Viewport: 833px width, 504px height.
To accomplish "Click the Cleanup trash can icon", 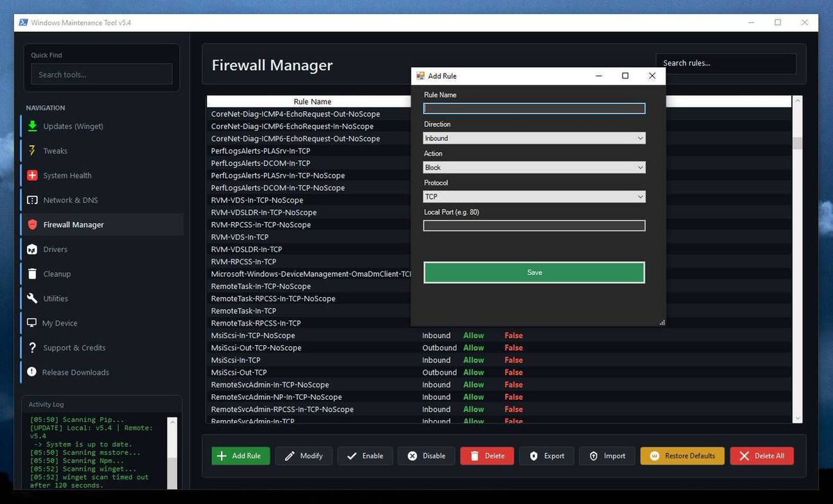I will point(32,274).
